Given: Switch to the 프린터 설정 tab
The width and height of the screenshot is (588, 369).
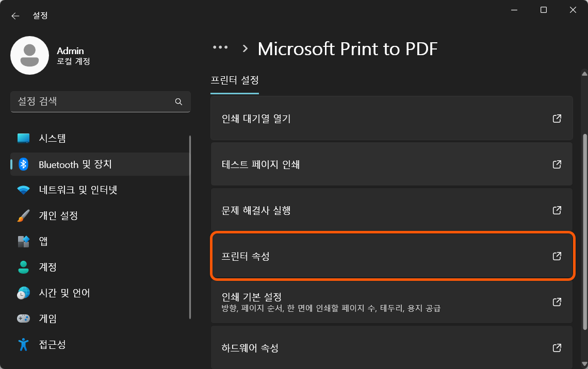Looking at the screenshot, I should click(234, 80).
